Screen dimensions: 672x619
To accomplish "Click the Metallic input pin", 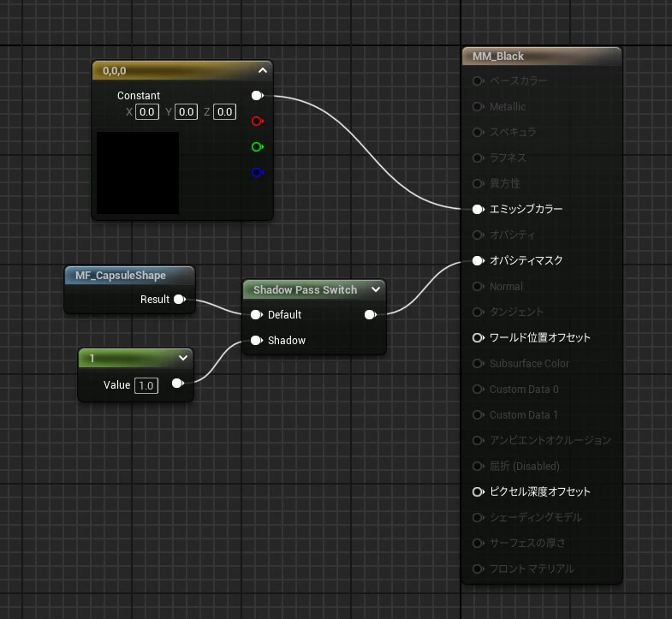I will click(x=478, y=106).
